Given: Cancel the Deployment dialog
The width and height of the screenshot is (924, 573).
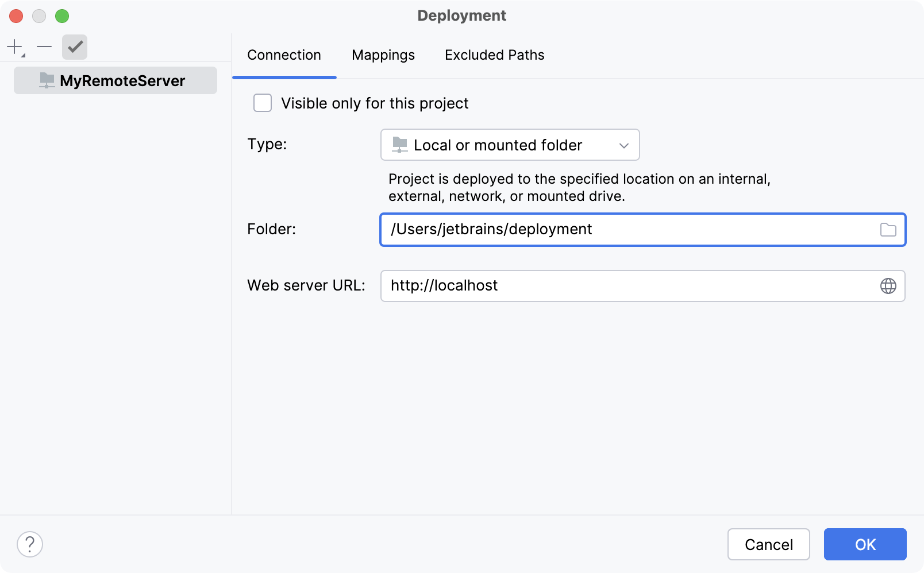Looking at the screenshot, I should click(768, 544).
